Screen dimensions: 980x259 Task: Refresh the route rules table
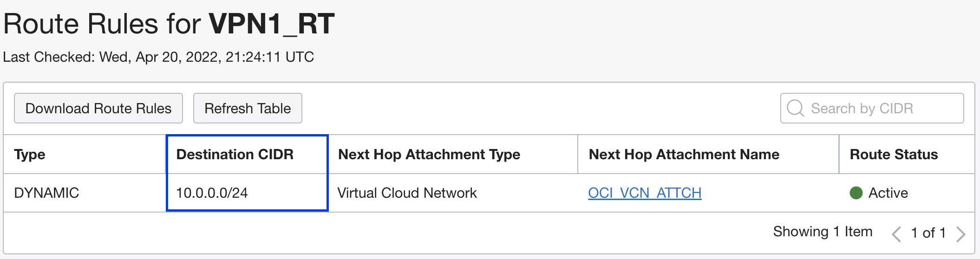248,109
